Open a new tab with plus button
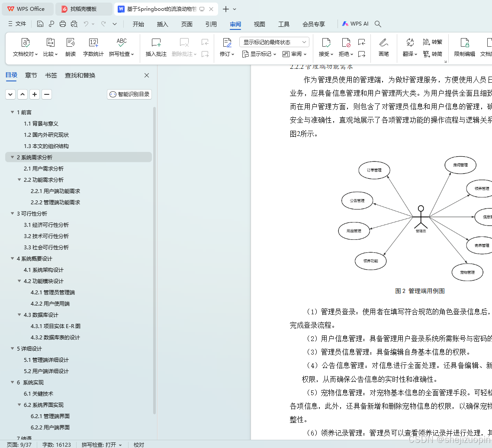492x448 pixels. [x=225, y=9]
